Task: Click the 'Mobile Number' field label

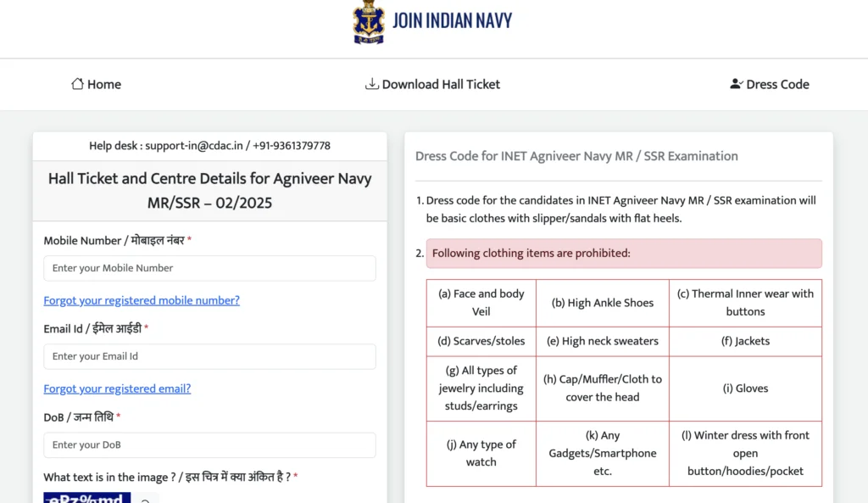Action: [117, 240]
